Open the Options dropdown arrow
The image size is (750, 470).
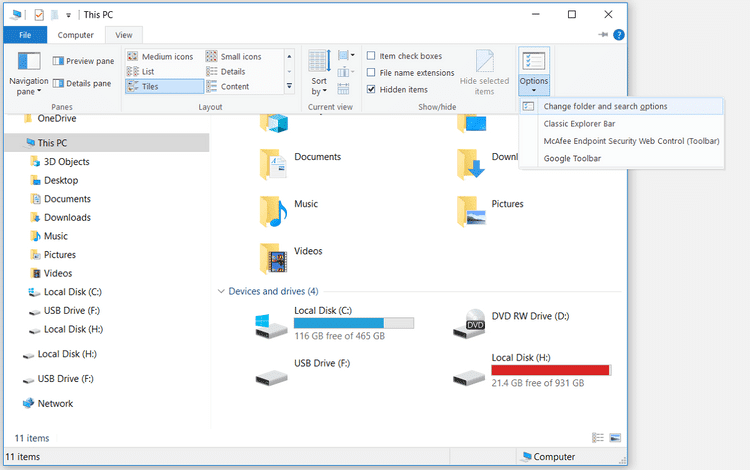(534, 90)
